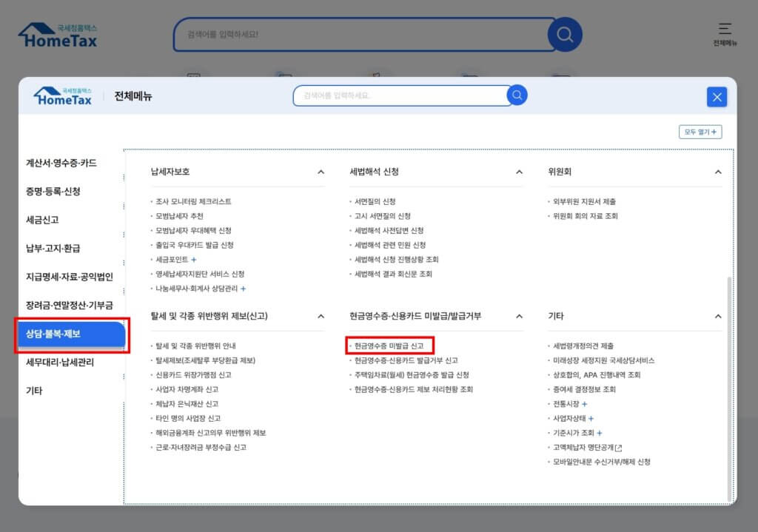Open 현금영수증·신용카드 발급거부 신고 link
The width and height of the screenshot is (758, 532).
point(406,360)
